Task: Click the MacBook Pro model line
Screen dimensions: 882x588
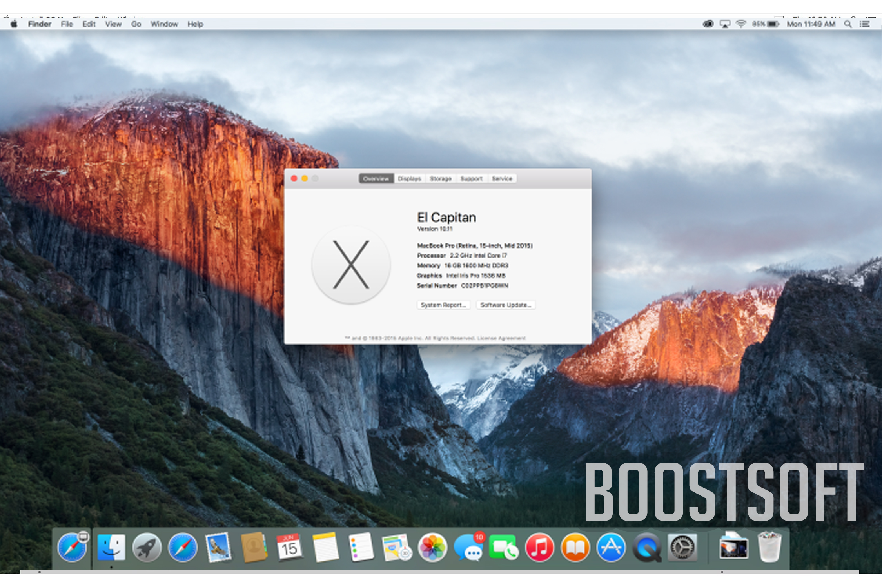Action: 475,246
